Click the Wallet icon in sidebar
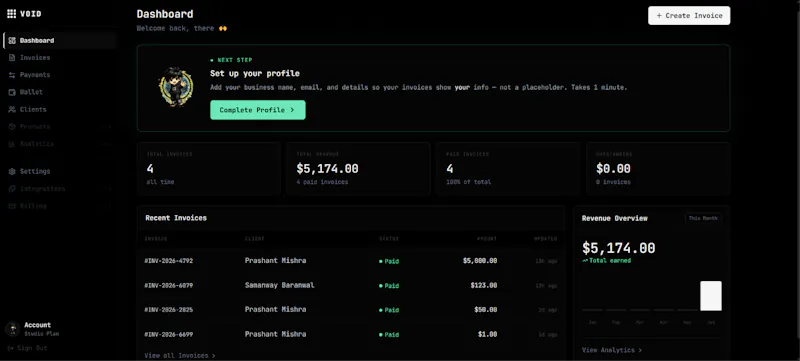The width and height of the screenshot is (800, 361). (x=12, y=92)
